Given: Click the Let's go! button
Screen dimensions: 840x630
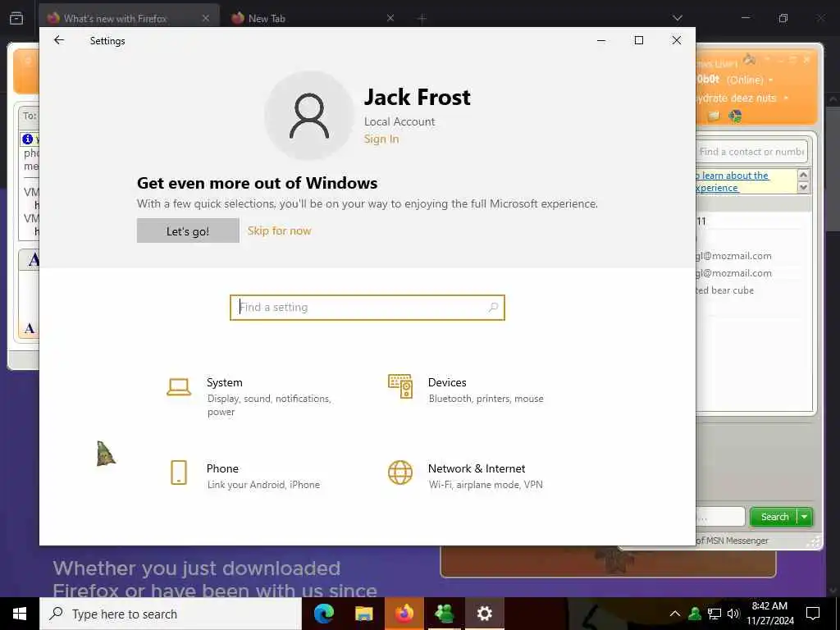Looking at the screenshot, I should pos(188,231).
